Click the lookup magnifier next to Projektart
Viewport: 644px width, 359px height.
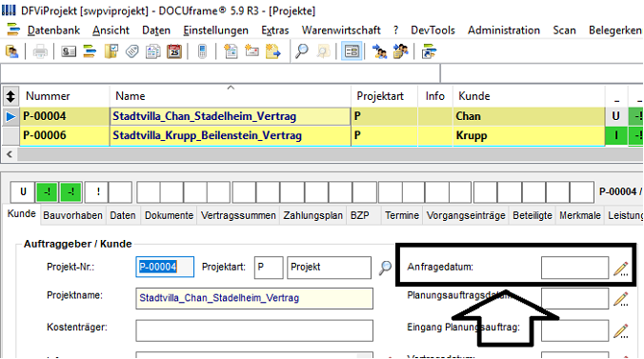click(x=385, y=268)
